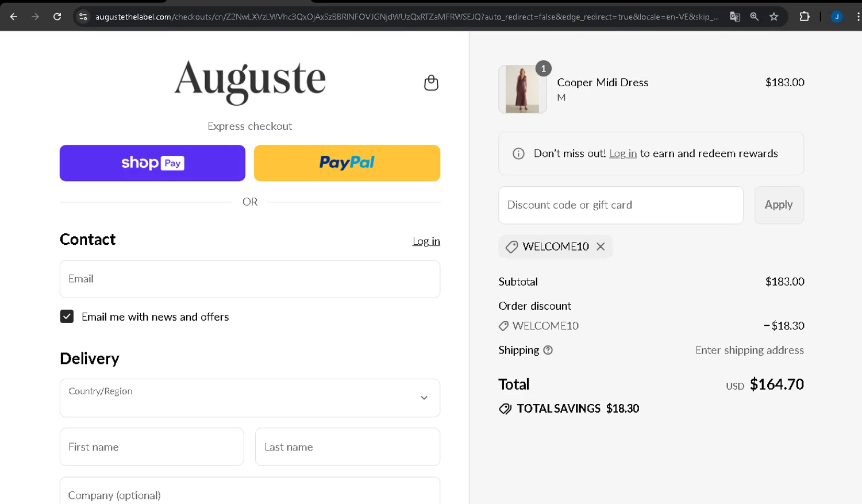Click the rewards info circle icon
The height and width of the screenshot is (504, 862).
pyautogui.click(x=518, y=153)
